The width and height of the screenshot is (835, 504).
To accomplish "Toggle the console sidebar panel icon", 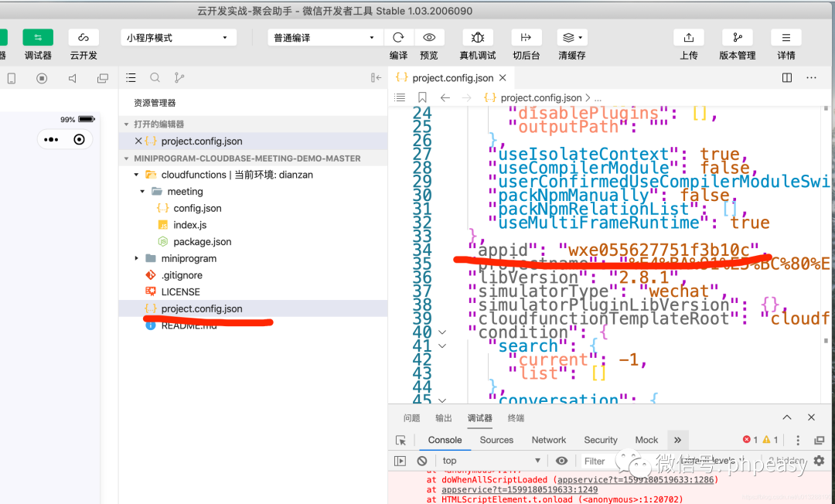I will 400,461.
